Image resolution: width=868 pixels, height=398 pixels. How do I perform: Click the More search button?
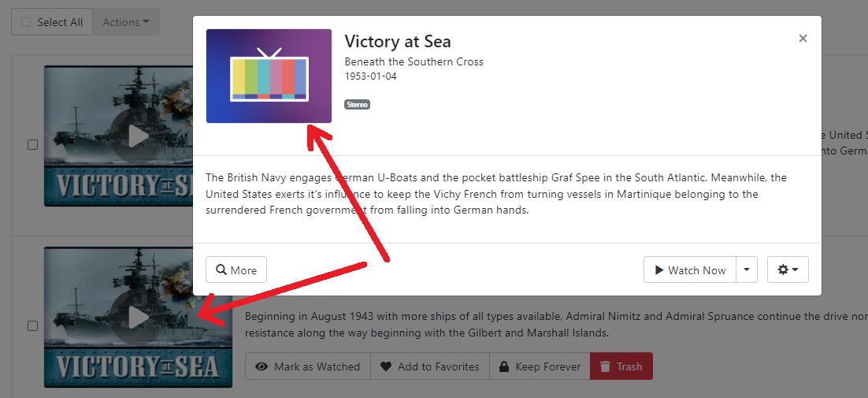tap(236, 270)
